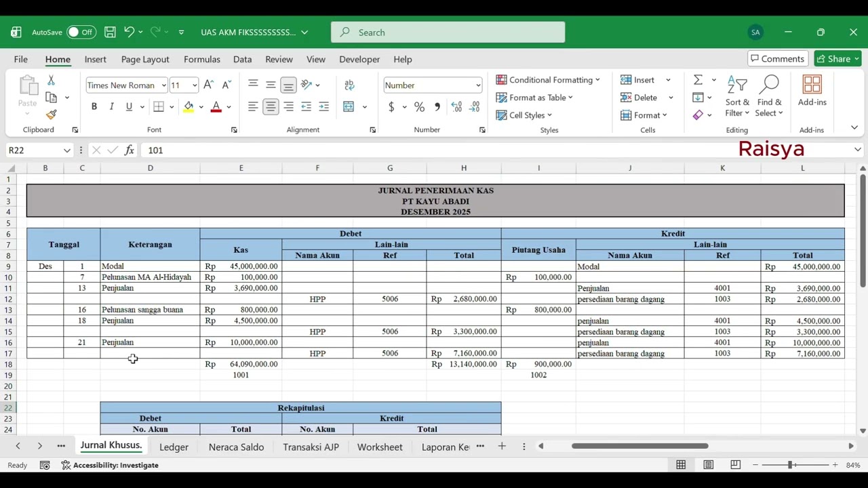Click Insert Function fx icon
The image size is (868, 488).
click(129, 150)
